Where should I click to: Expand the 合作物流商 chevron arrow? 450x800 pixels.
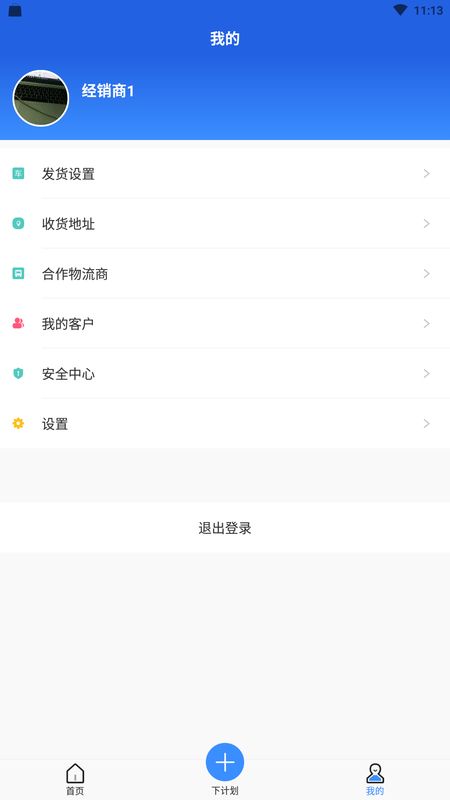pyautogui.click(x=427, y=273)
